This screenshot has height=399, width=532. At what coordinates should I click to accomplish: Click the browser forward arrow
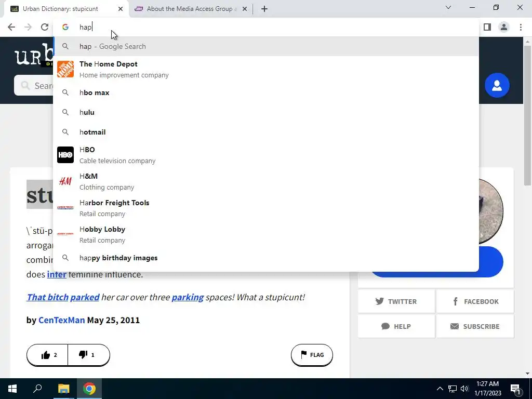[x=28, y=27]
